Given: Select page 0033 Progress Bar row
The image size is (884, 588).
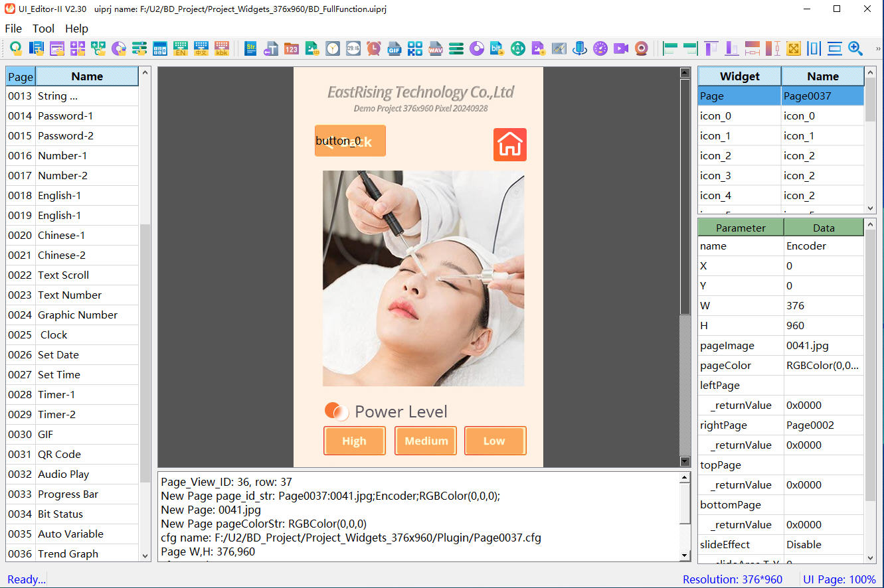Looking at the screenshot, I should coord(72,494).
